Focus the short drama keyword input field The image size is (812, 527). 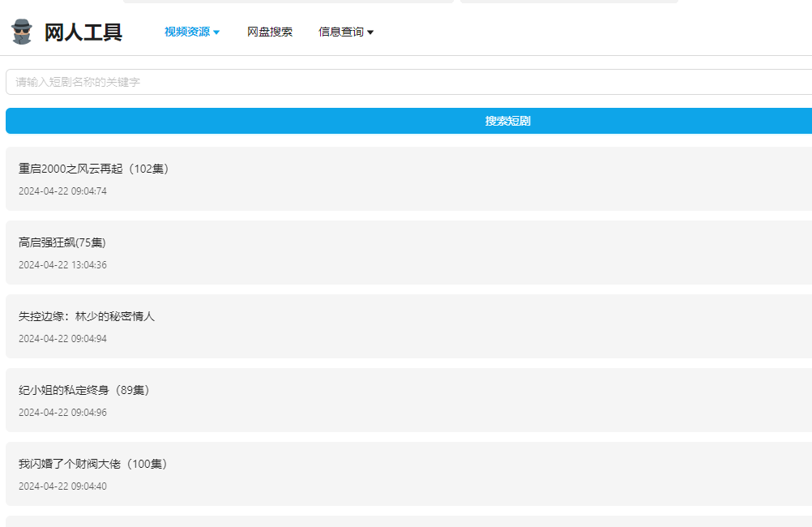pos(405,82)
